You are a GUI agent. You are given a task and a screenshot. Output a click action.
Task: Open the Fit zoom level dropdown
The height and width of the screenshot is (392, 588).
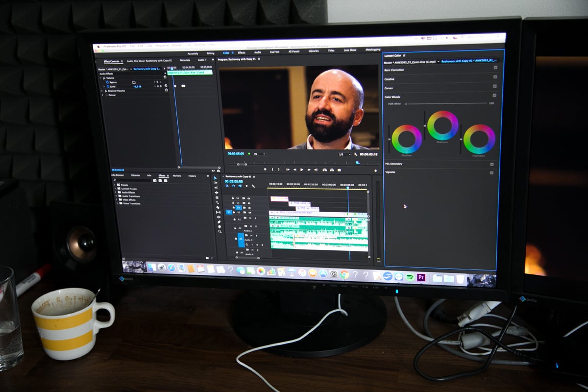tap(260, 154)
